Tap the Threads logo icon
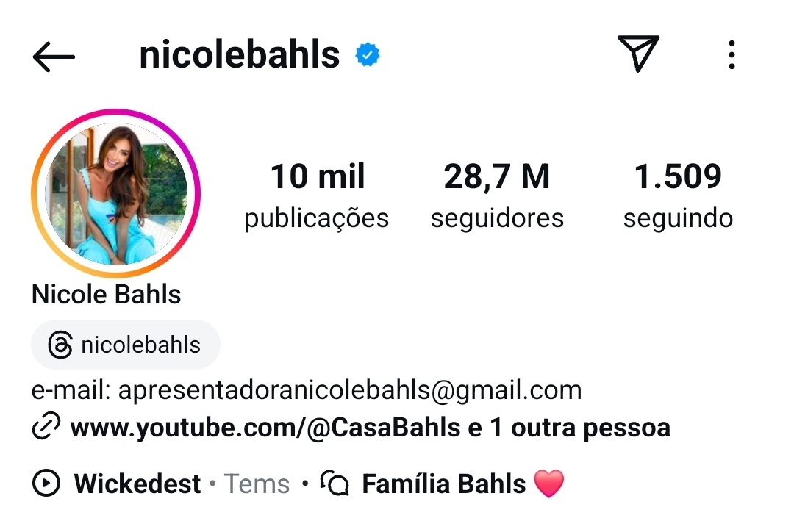 [x=60, y=345]
